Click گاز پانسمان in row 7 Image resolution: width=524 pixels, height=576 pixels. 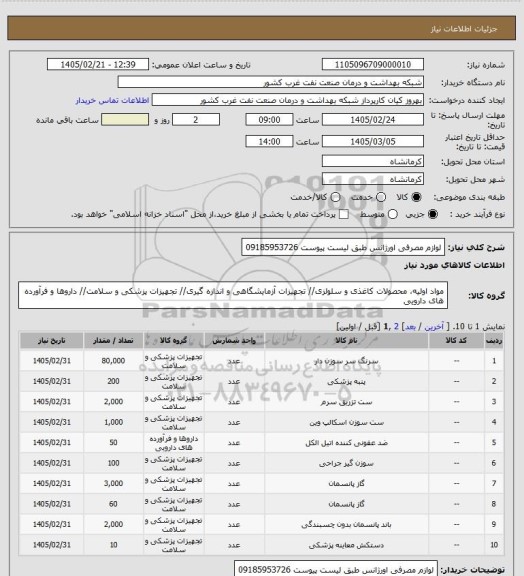coord(346,484)
